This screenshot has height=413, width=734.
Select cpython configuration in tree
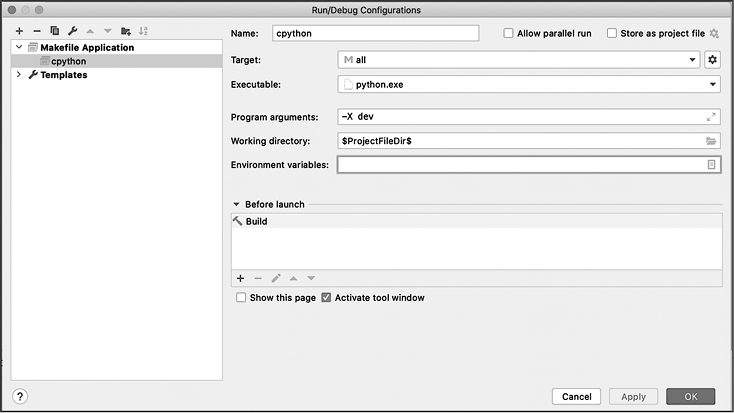pyautogui.click(x=68, y=61)
